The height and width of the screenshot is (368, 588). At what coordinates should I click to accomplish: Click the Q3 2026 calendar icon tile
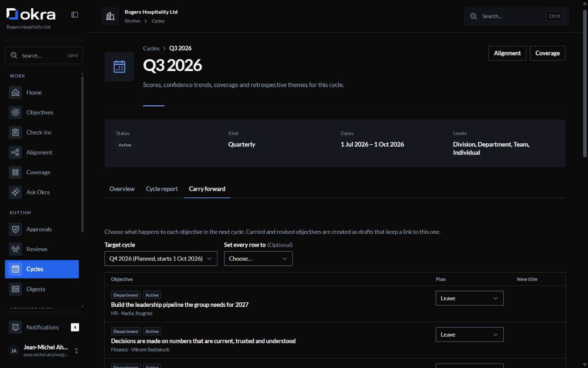pos(119,66)
